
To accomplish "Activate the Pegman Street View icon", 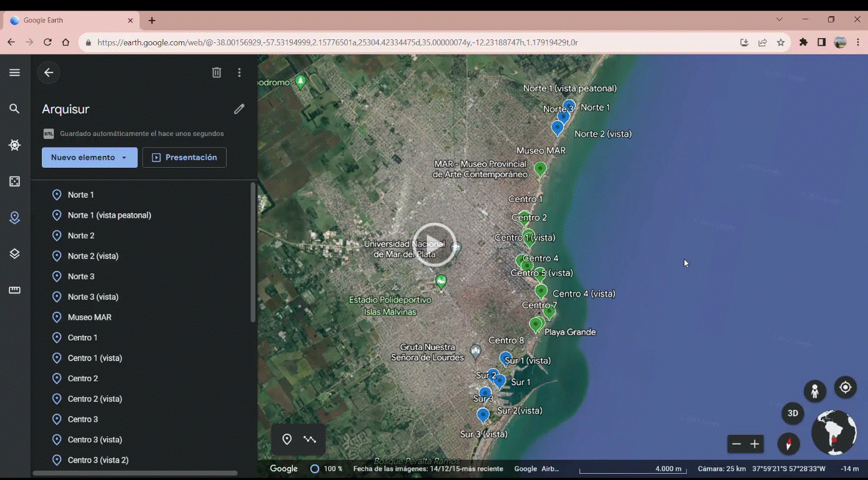I will point(814,391).
